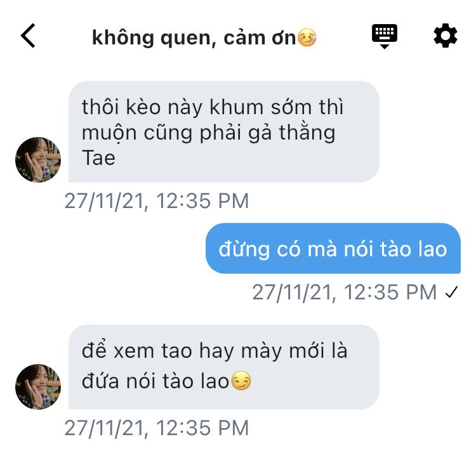Tap "muộn cũng phải gả thằng" line of message
The width and height of the screenshot is (476, 451).
click(209, 133)
